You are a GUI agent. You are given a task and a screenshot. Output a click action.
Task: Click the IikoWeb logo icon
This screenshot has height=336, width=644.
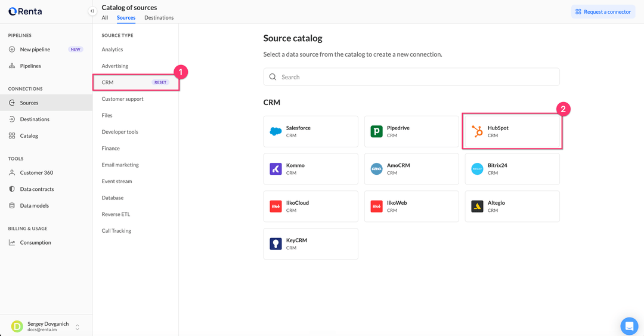coord(377,206)
